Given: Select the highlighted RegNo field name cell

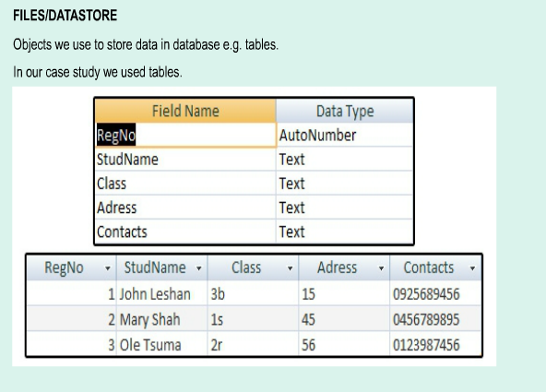Looking at the screenshot, I should click(185, 135).
